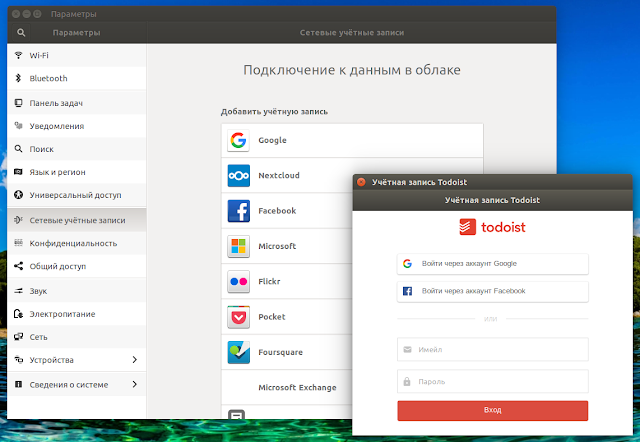Click the Google logo in account list

pyautogui.click(x=238, y=140)
